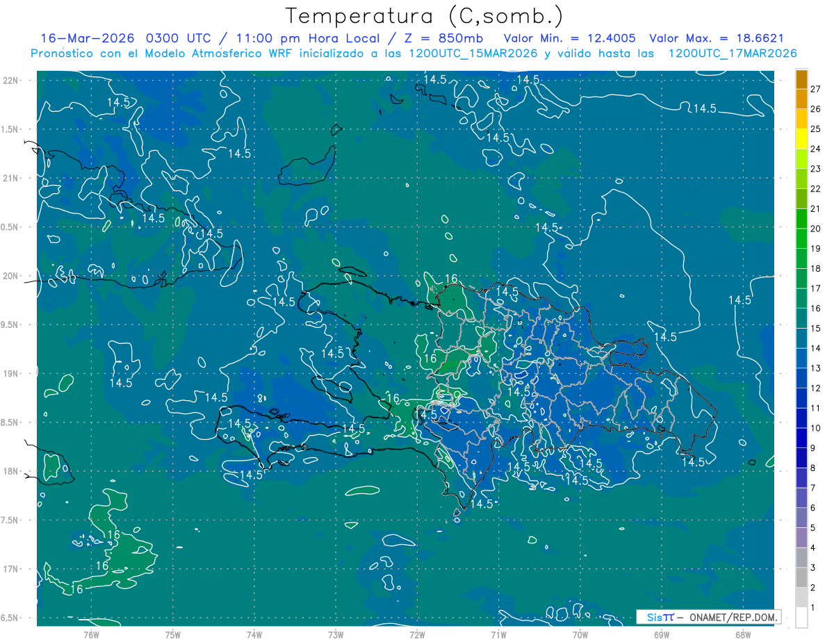
Task: Click the 24 label on the color scale
Action: pos(816,149)
